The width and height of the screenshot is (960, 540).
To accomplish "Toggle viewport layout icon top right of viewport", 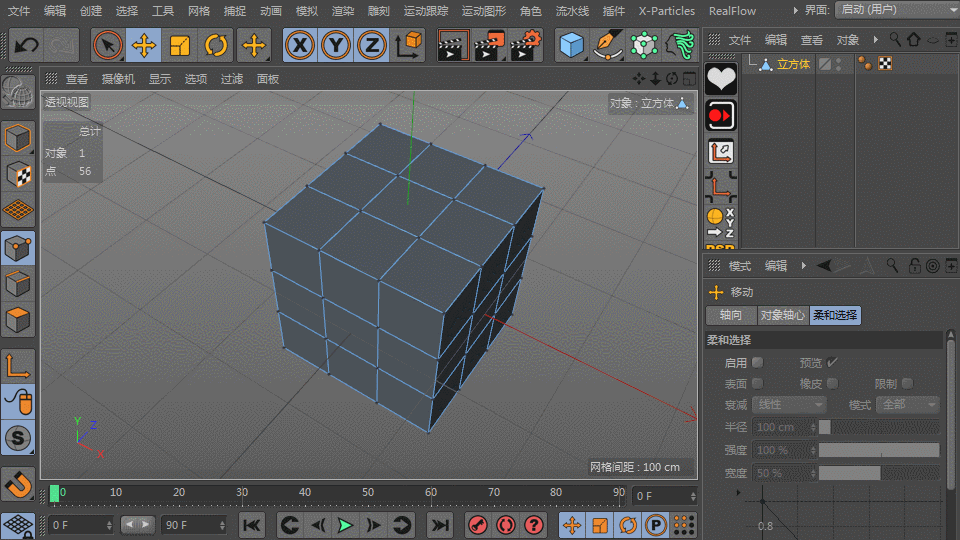I will pyautogui.click(x=689, y=79).
